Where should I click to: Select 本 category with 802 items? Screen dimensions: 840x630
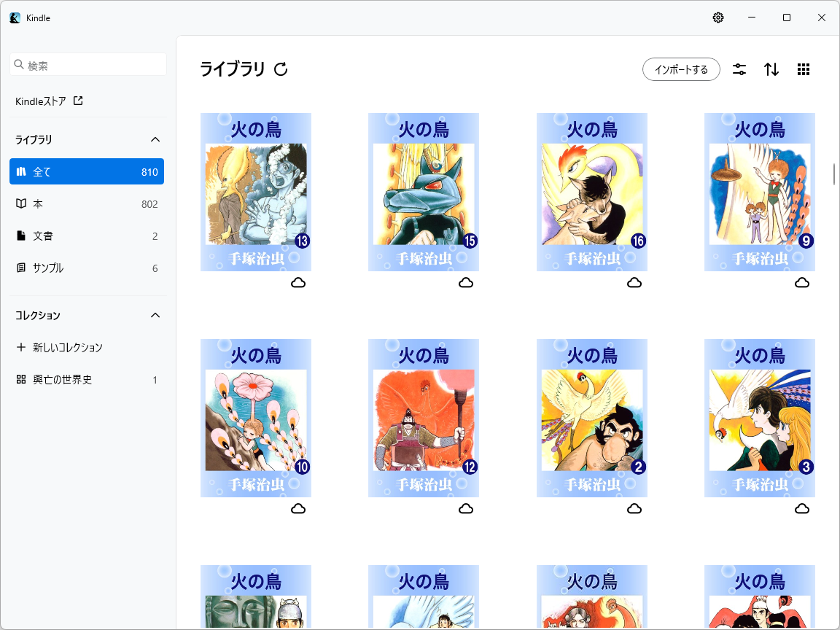(x=87, y=203)
